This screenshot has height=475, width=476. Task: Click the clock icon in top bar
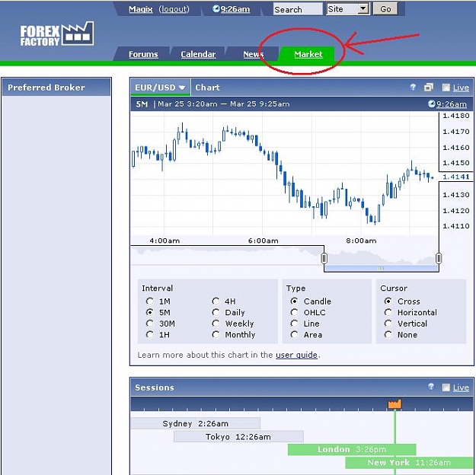(216, 9)
